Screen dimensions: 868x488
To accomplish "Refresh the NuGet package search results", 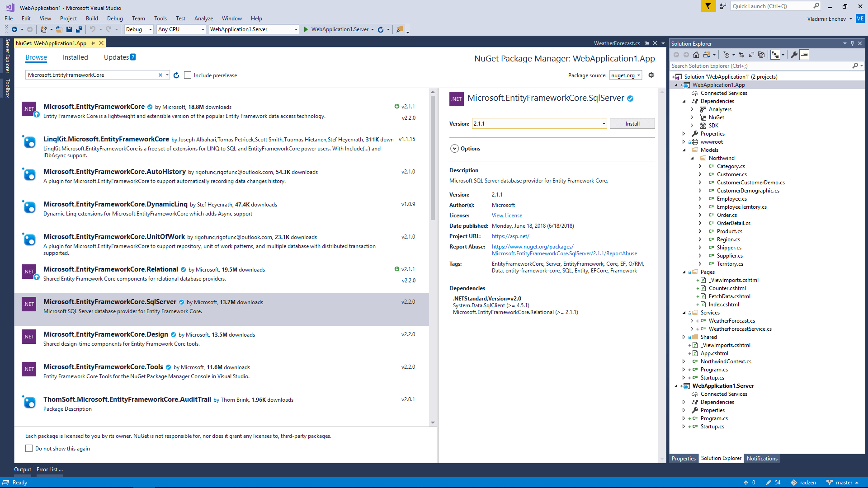I will coord(176,75).
